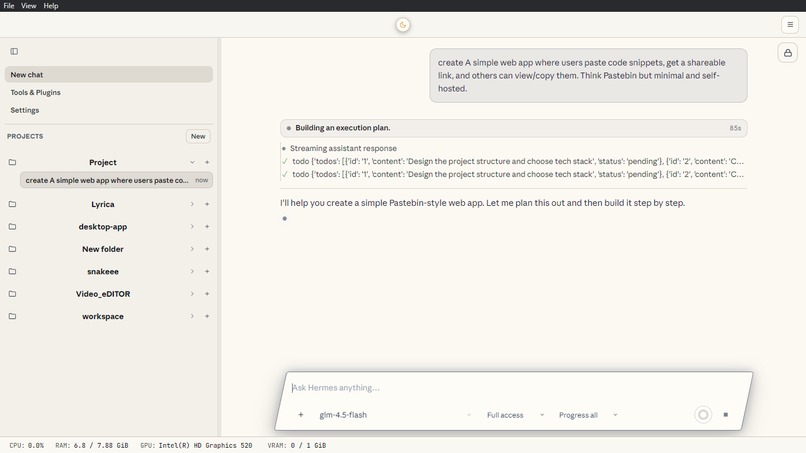Expand the snakeee project chevron
Image resolution: width=806 pixels, height=453 pixels.
(192, 271)
